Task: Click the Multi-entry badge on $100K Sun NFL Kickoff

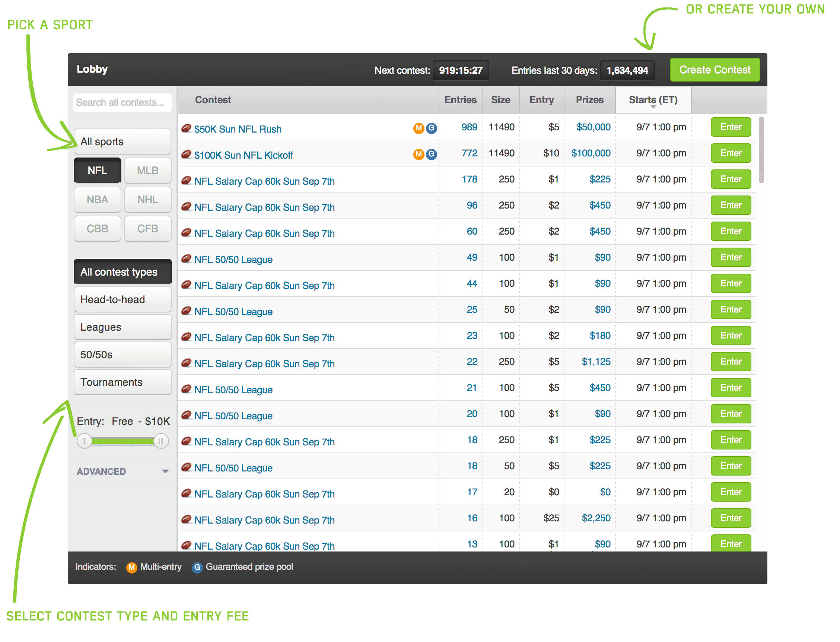Action: [x=419, y=154]
